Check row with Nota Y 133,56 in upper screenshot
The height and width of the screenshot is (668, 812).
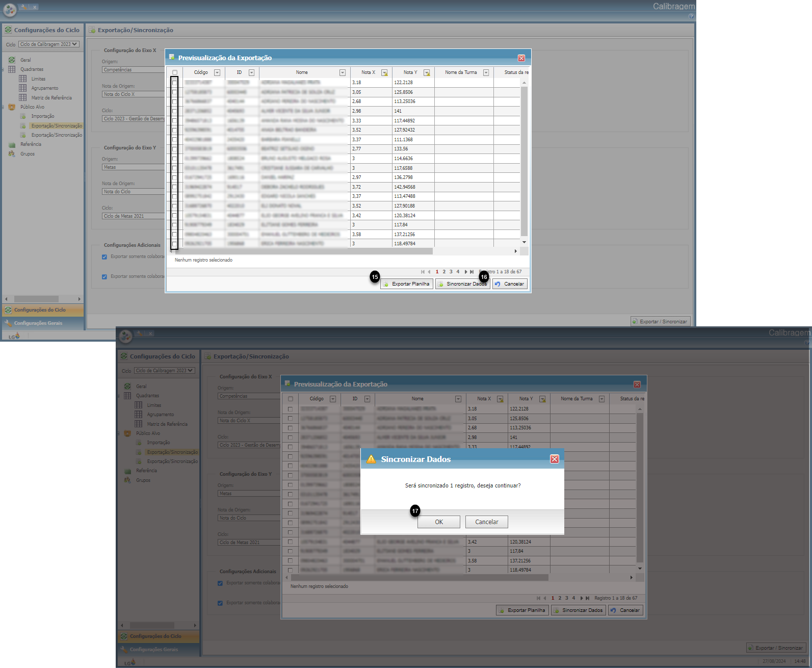tap(175, 149)
